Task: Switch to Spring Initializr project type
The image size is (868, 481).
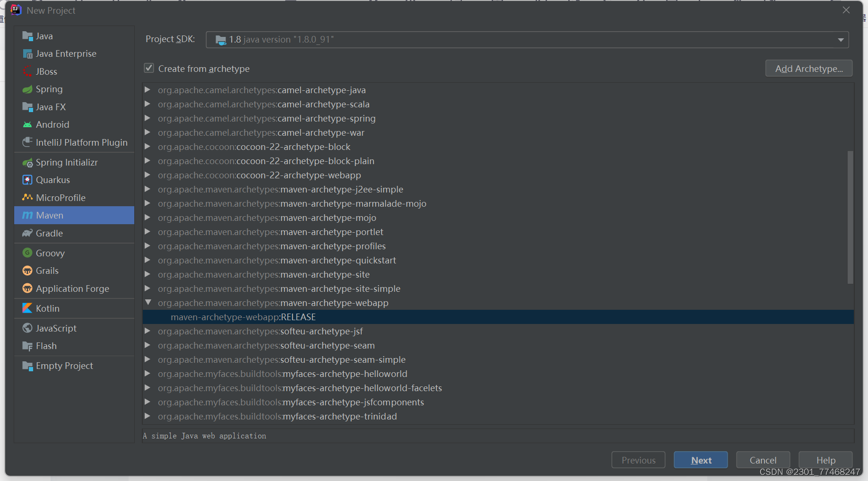Action: [x=74, y=163]
